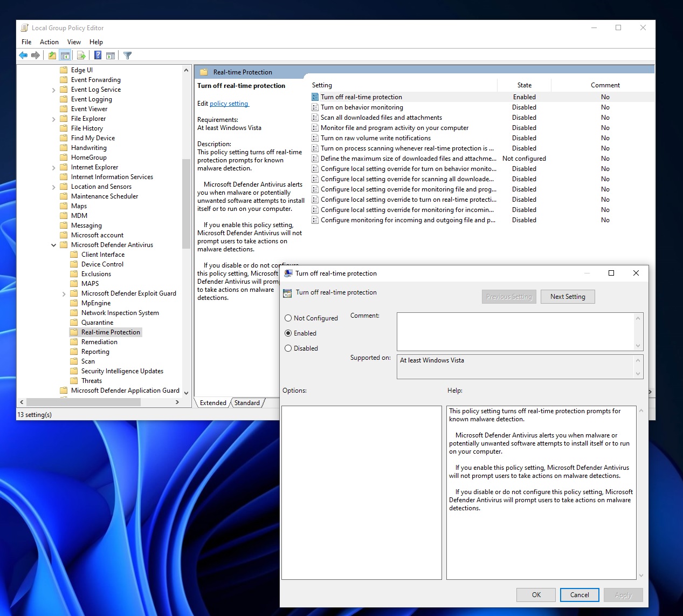
Task: Select 'Configure monitoring for incoming and outgoing' setting
Action: tap(408, 220)
